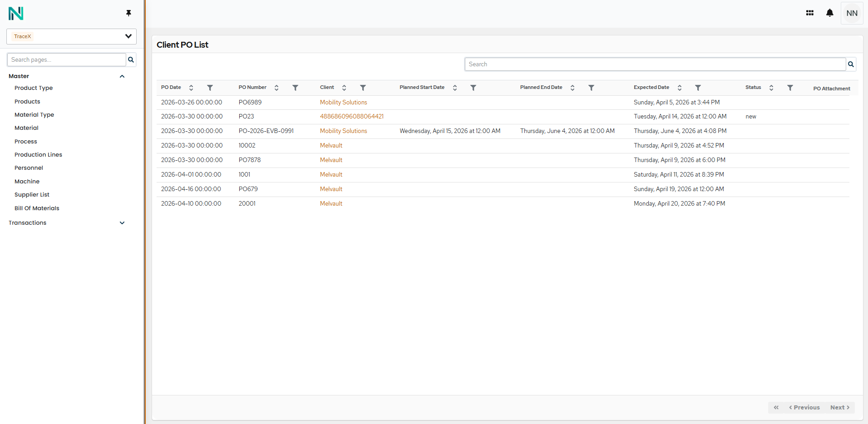Open the Mobility Solutions client link for PO6989
This screenshot has height=424, width=868.
pyautogui.click(x=343, y=103)
